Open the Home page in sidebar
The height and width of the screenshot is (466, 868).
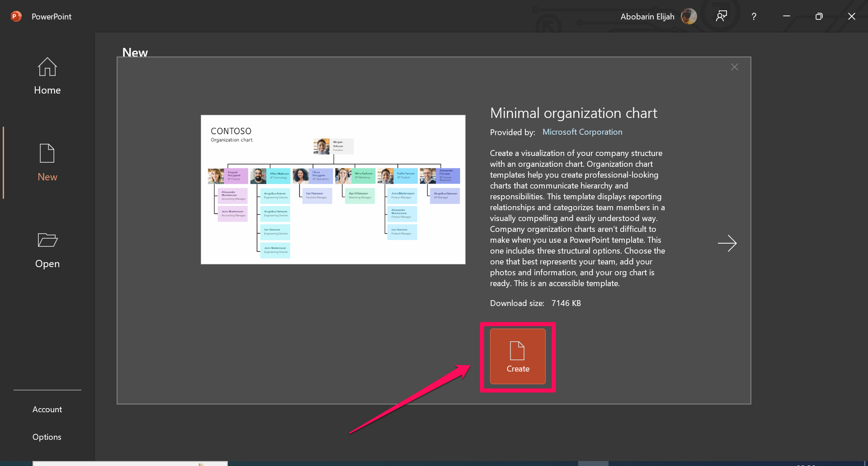pyautogui.click(x=47, y=76)
